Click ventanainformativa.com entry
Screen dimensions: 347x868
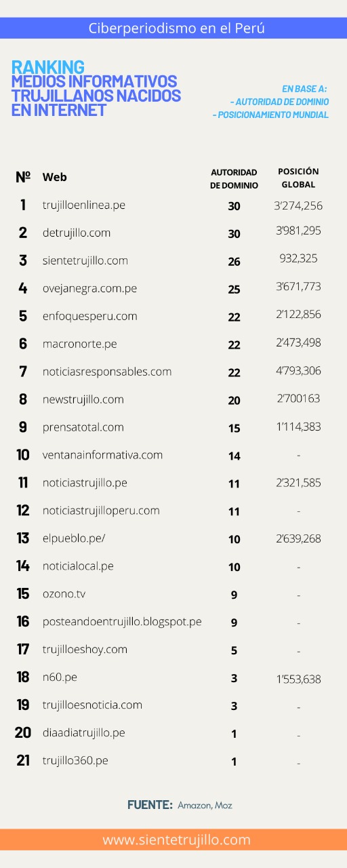(102, 455)
